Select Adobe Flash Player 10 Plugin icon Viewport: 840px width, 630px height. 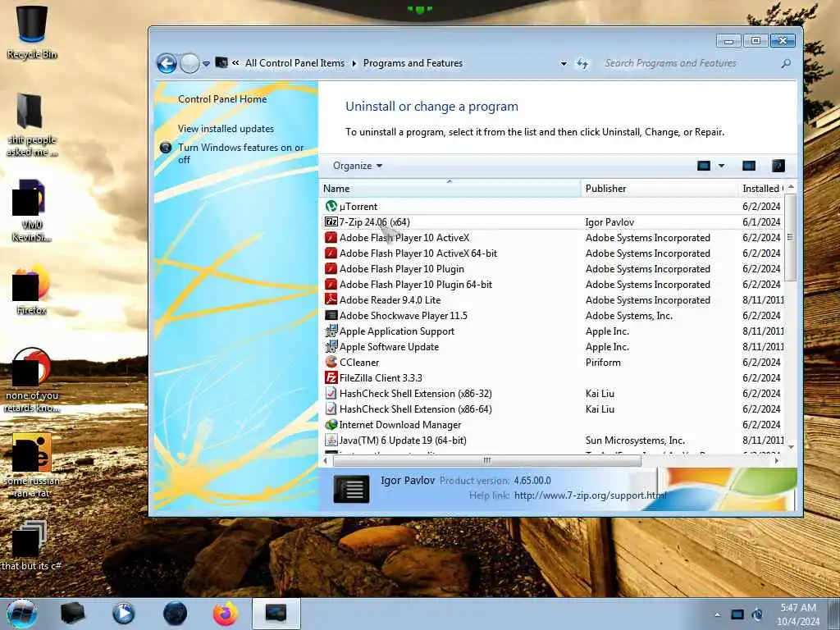331,268
